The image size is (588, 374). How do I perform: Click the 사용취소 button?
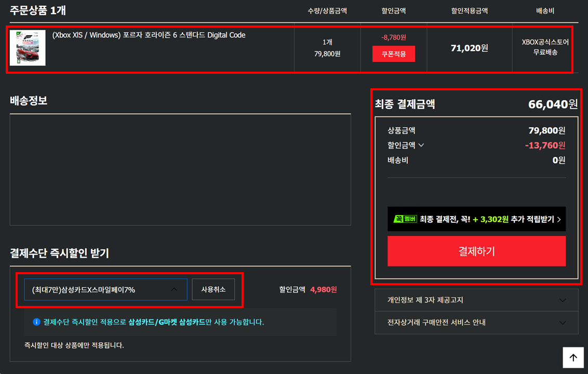(x=213, y=289)
